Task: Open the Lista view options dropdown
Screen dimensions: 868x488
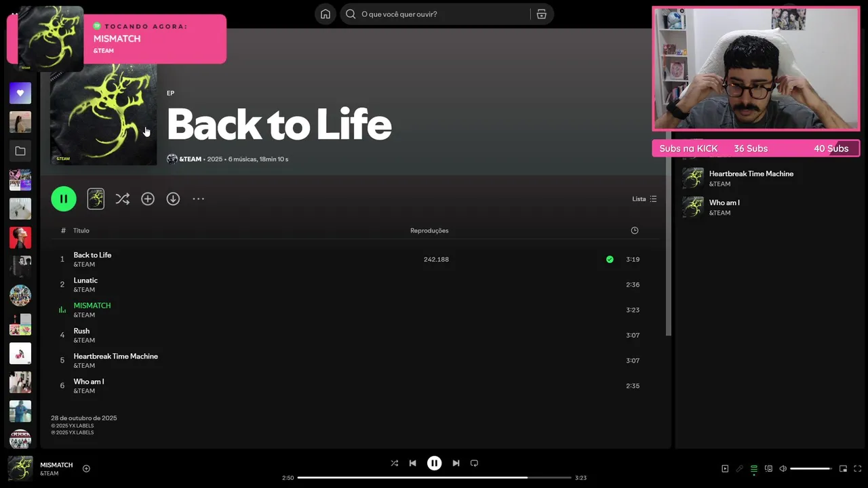Action: [x=644, y=199]
